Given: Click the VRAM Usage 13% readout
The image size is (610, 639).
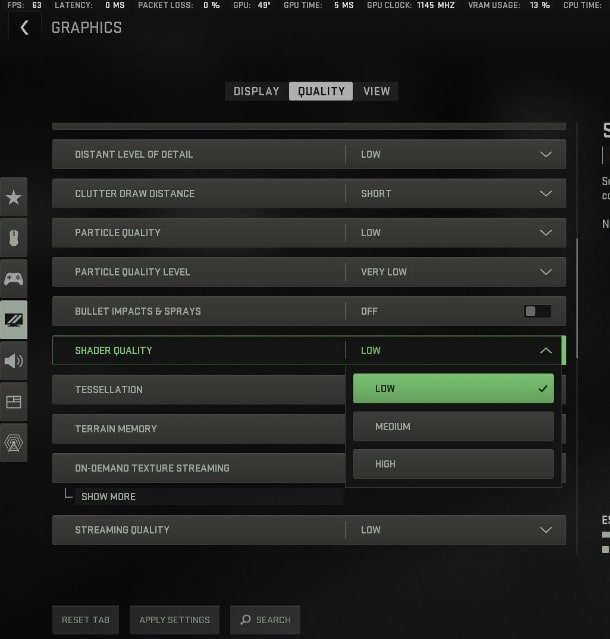Looking at the screenshot, I should (509, 5).
